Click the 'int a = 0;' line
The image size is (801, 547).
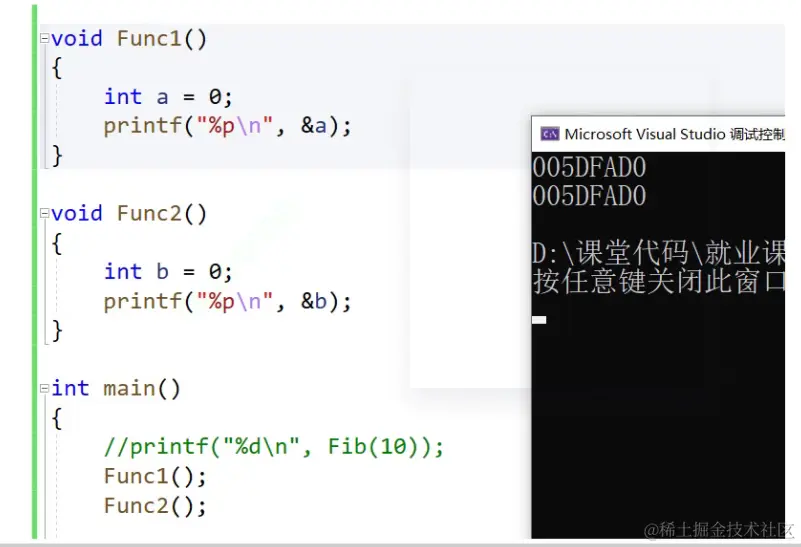coord(168,97)
